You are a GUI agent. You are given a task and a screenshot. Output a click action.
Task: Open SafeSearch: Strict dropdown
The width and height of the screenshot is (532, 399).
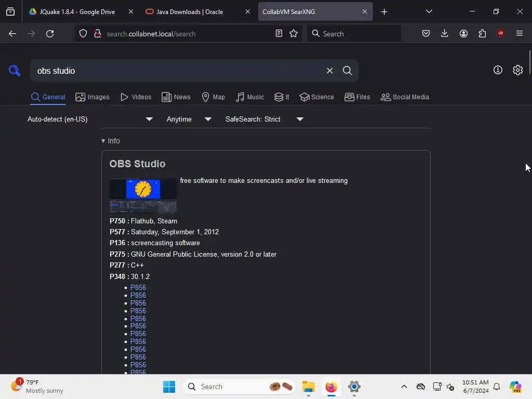[264, 119]
